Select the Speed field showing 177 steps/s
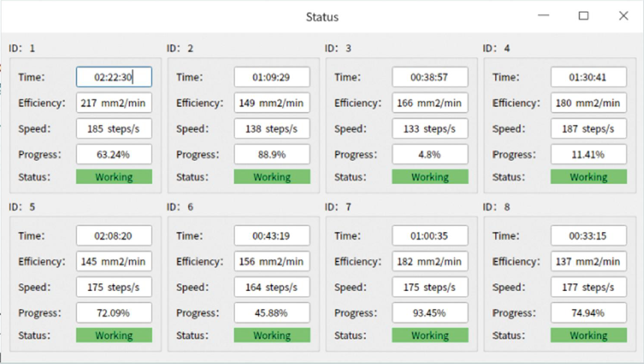 (588, 287)
